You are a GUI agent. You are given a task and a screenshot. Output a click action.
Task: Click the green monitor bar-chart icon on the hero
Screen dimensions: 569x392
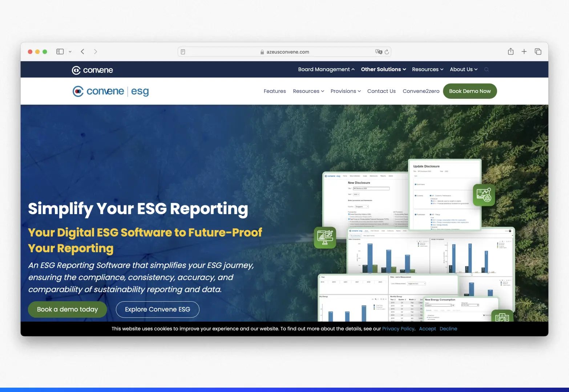324,237
